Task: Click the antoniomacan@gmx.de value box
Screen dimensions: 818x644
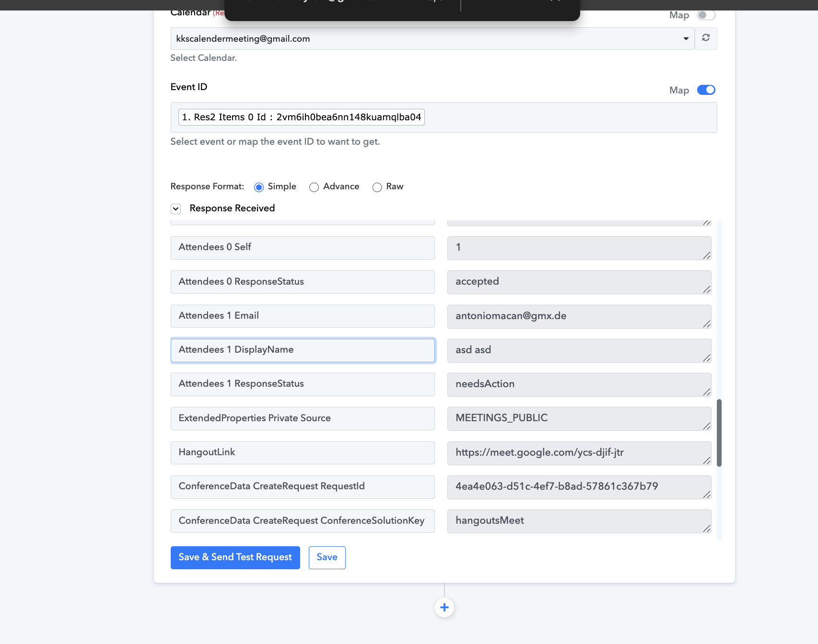Action: click(579, 317)
